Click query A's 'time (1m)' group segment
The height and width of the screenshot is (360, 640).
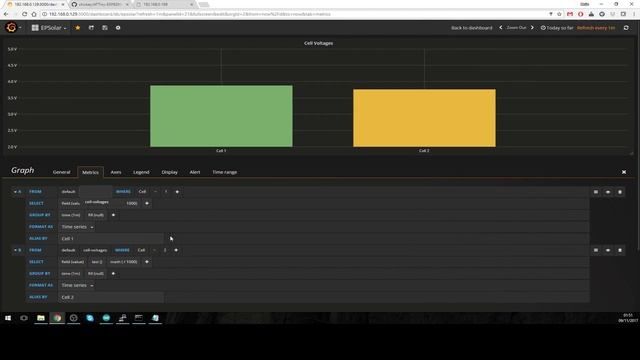(x=71, y=215)
